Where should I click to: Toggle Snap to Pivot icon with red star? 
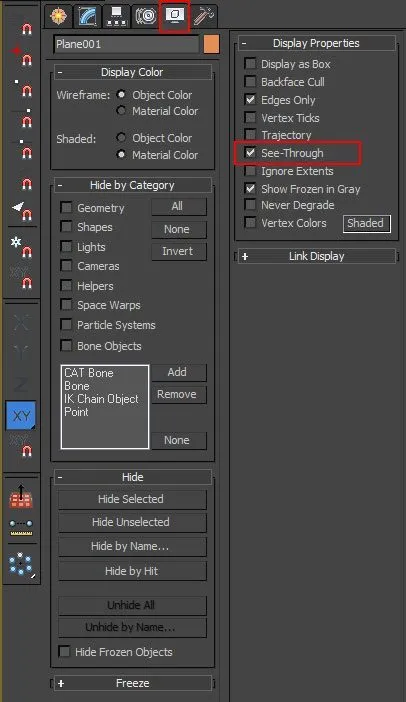(x=22, y=56)
